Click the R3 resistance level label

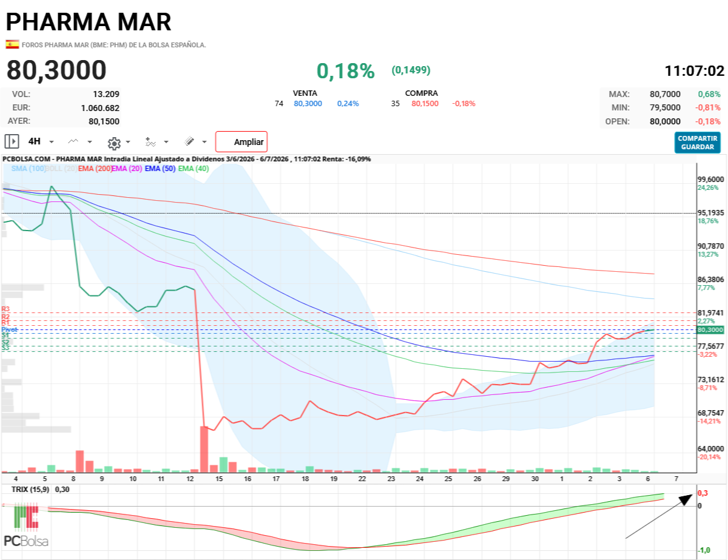pyautogui.click(x=5, y=309)
